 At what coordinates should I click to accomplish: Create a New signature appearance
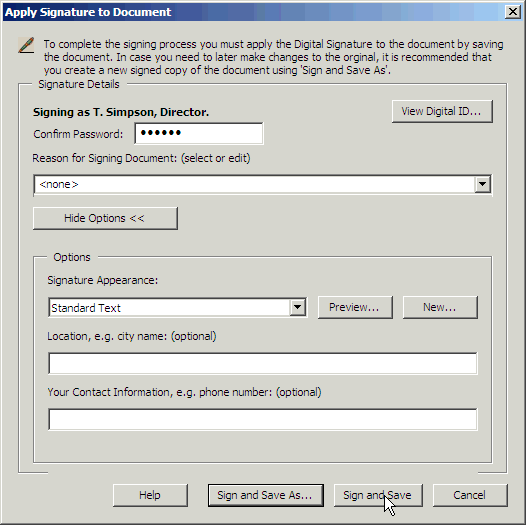[440, 307]
